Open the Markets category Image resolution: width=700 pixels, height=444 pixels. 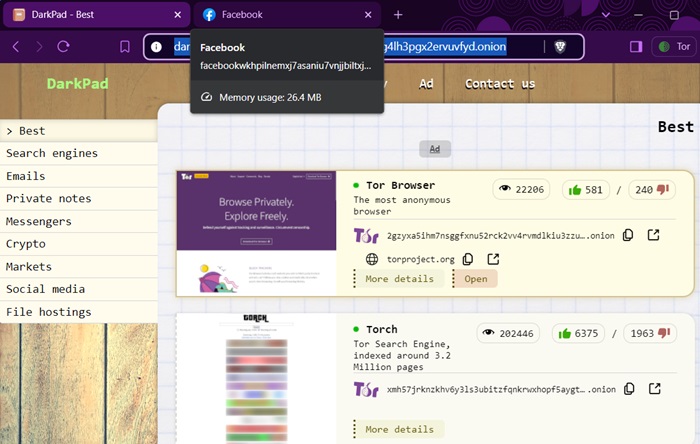pyautogui.click(x=79, y=267)
